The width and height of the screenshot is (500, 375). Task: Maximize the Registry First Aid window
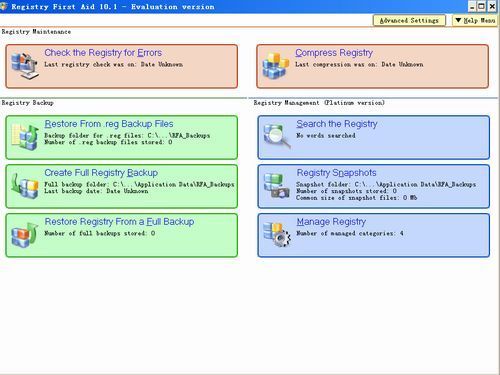pos(482,6)
